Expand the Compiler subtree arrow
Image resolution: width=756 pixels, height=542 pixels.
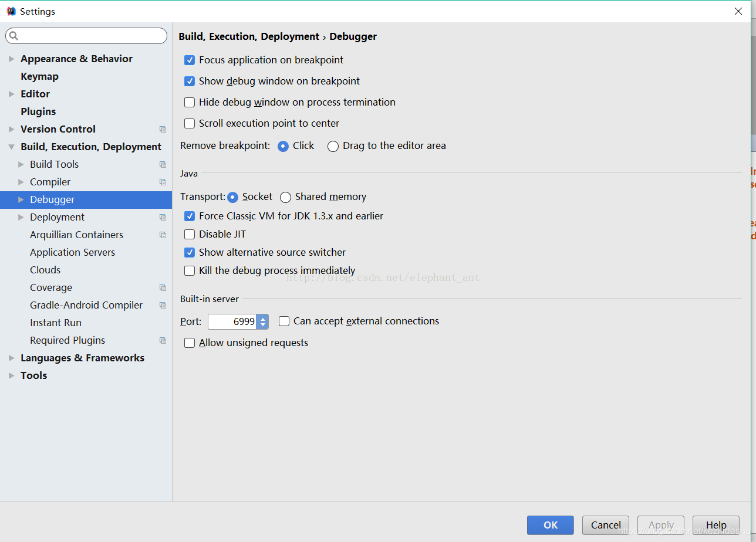21,182
